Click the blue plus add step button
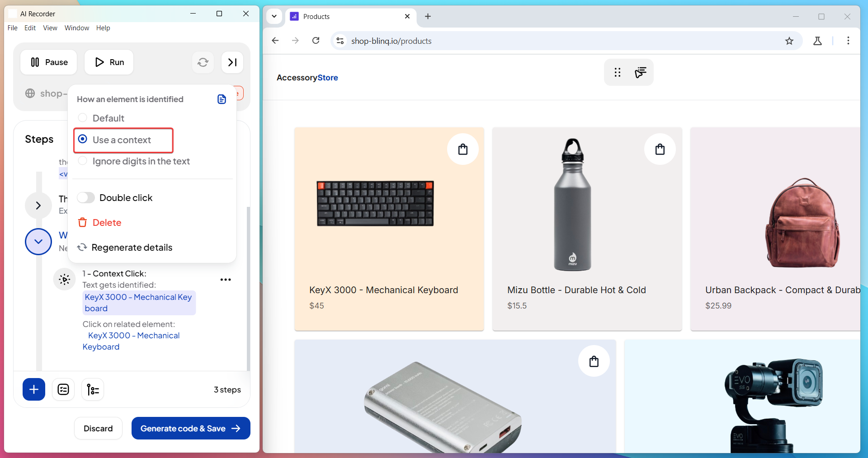The height and width of the screenshot is (458, 868). pyautogui.click(x=34, y=389)
